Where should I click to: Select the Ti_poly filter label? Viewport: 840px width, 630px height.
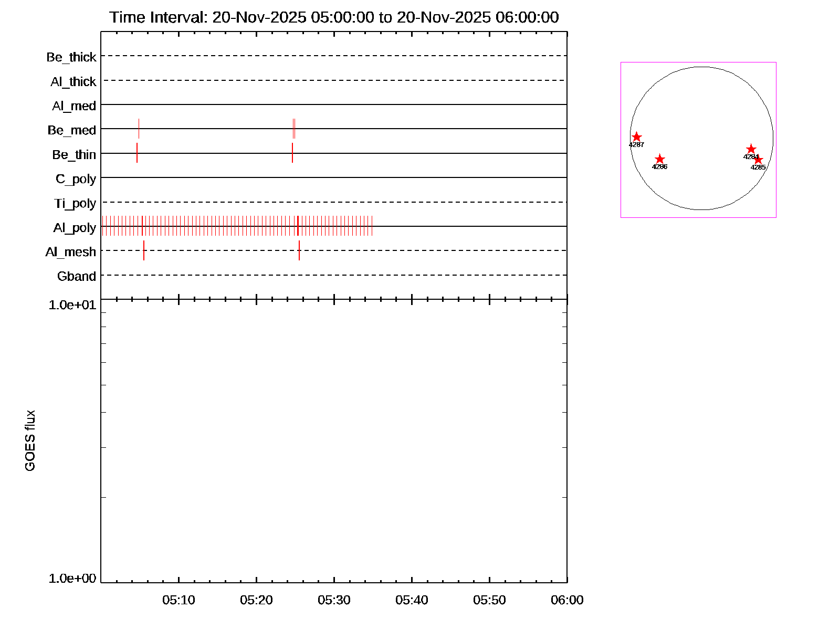click(75, 203)
